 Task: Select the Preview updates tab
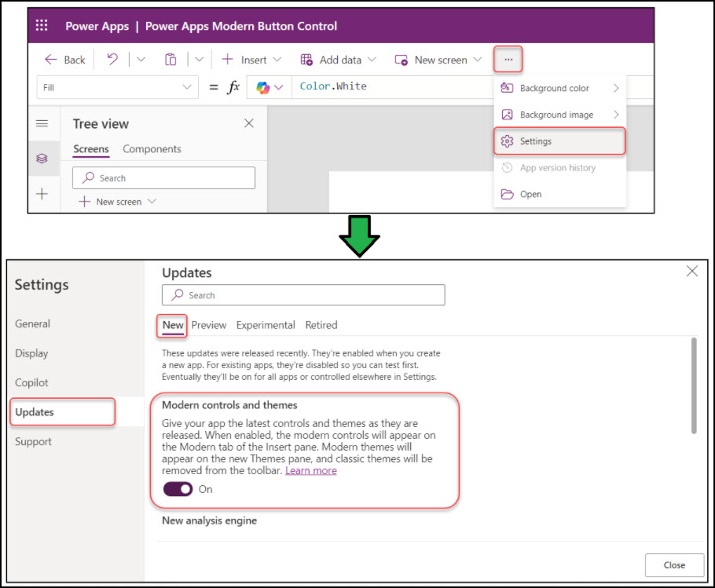209,325
